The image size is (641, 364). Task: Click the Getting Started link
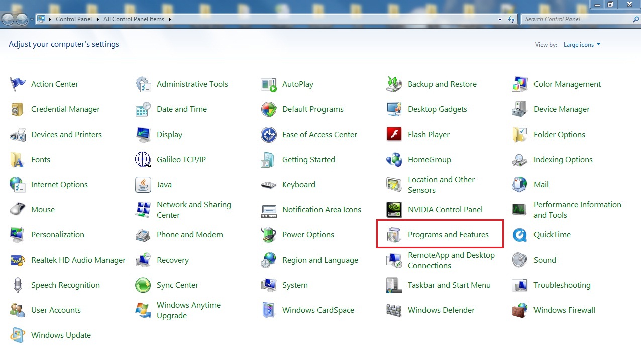coord(308,160)
